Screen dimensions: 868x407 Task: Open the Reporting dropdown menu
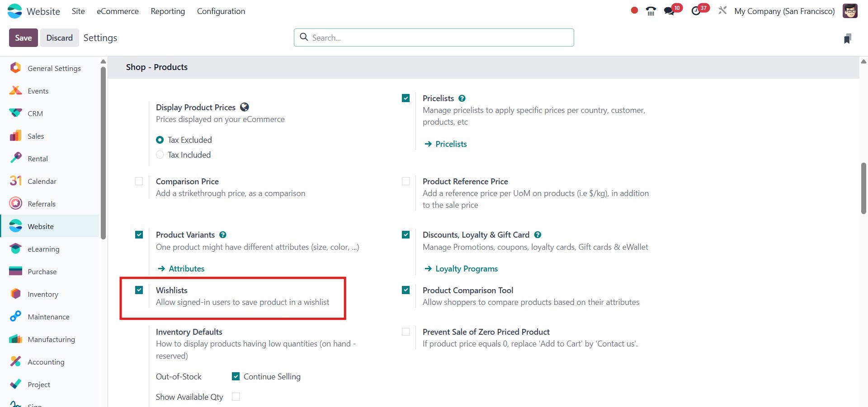click(168, 11)
